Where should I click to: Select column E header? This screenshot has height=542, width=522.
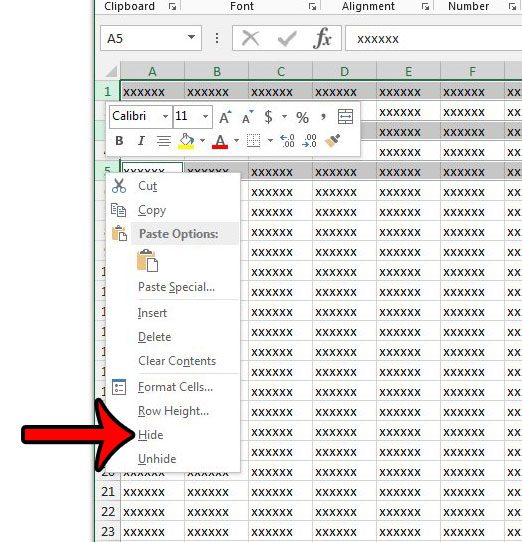pos(408,71)
